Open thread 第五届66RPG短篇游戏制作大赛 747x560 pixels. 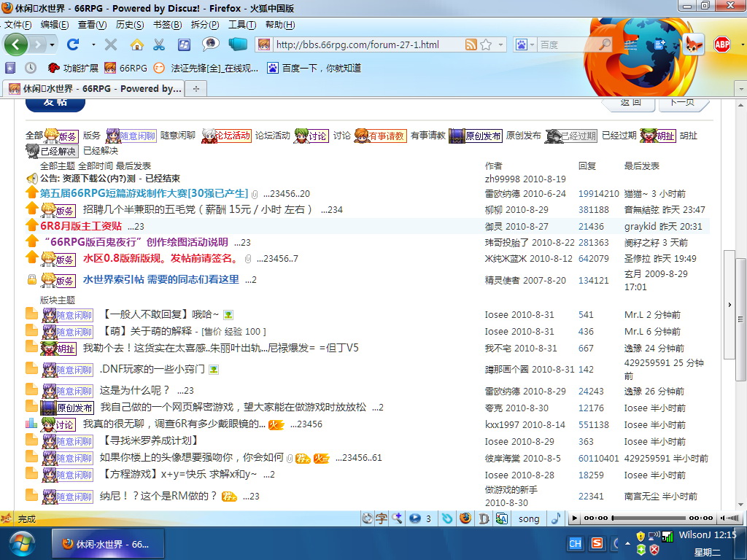point(144,193)
